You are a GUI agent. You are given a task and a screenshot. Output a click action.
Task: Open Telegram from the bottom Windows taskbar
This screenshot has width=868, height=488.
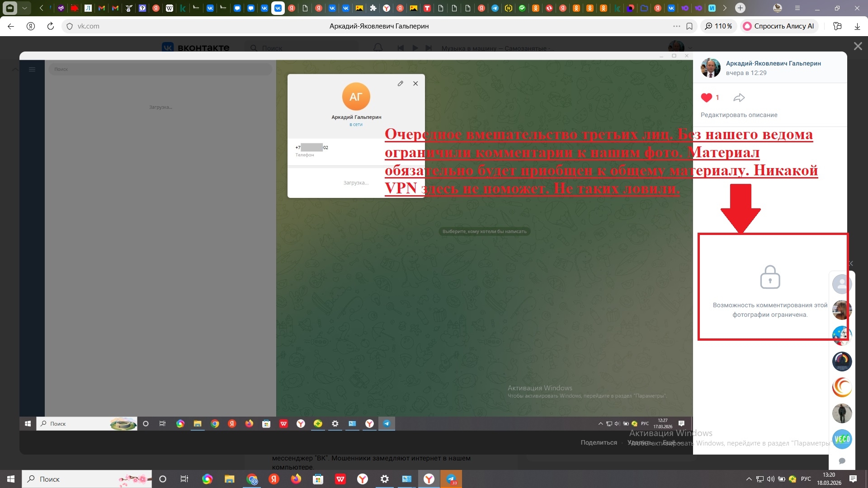tap(451, 479)
